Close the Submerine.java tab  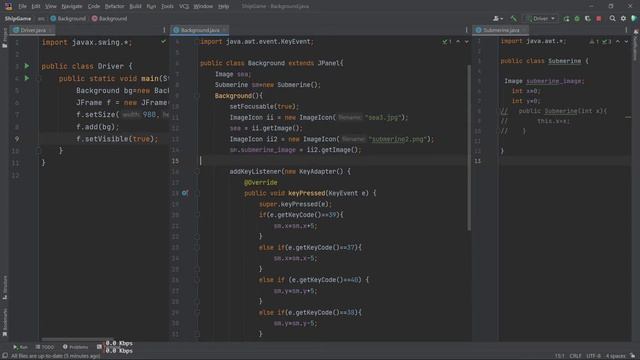tap(524, 30)
